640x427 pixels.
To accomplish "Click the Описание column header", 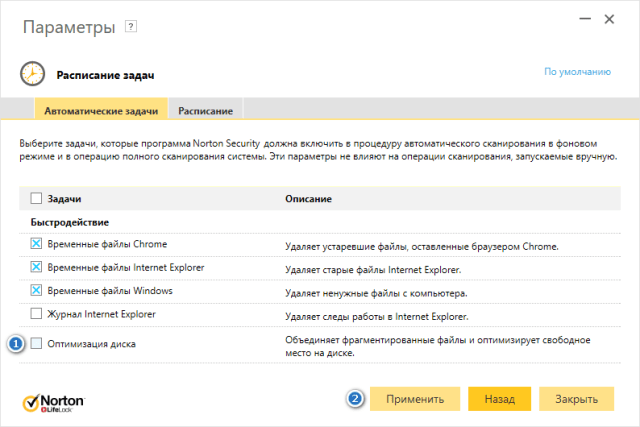I will (x=309, y=199).
